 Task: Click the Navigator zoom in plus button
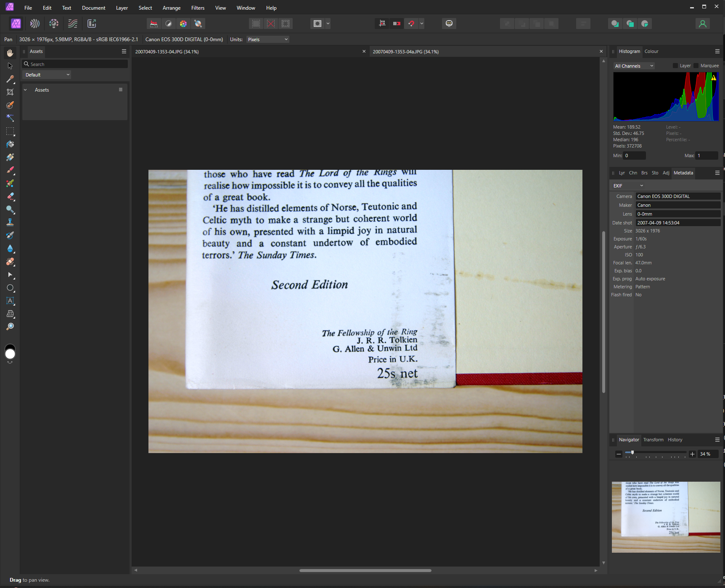click(x=692, y=454)
